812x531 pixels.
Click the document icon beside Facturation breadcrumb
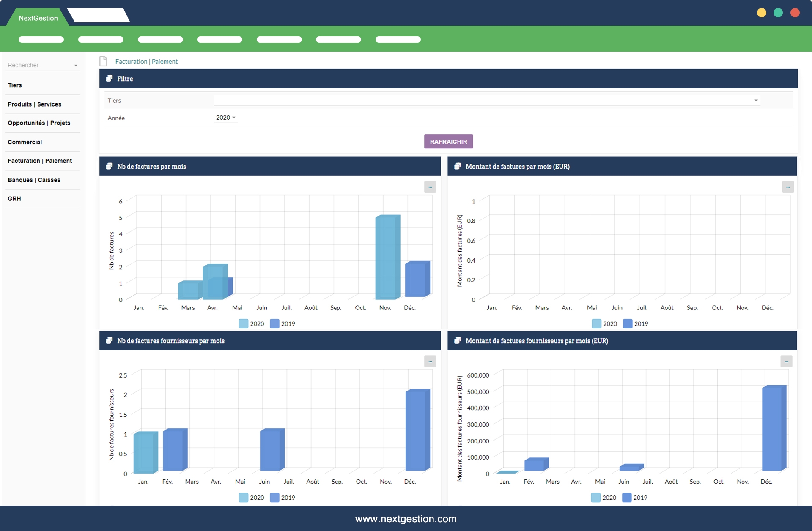103,61
